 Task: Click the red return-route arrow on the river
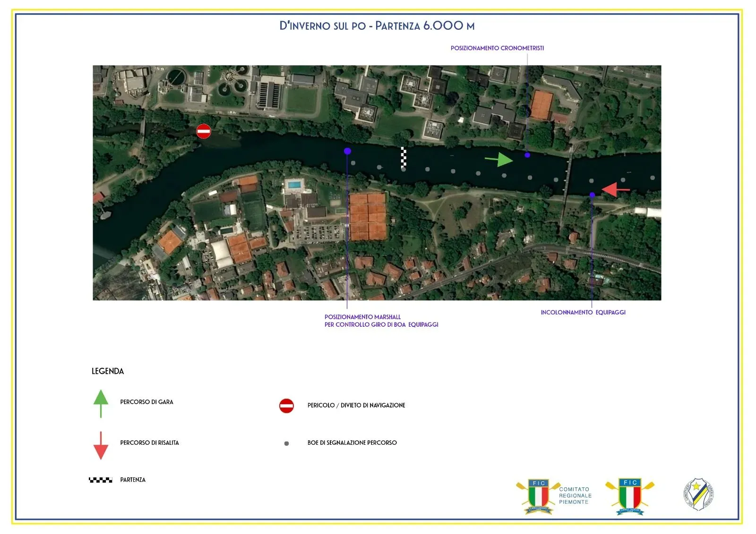click(x=615, y=189)
